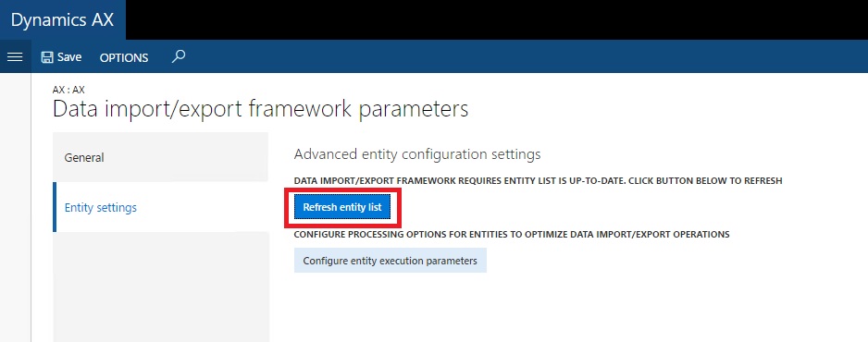Click the floppy disk Save icon

pyautogui.click(x=47, y=57)
